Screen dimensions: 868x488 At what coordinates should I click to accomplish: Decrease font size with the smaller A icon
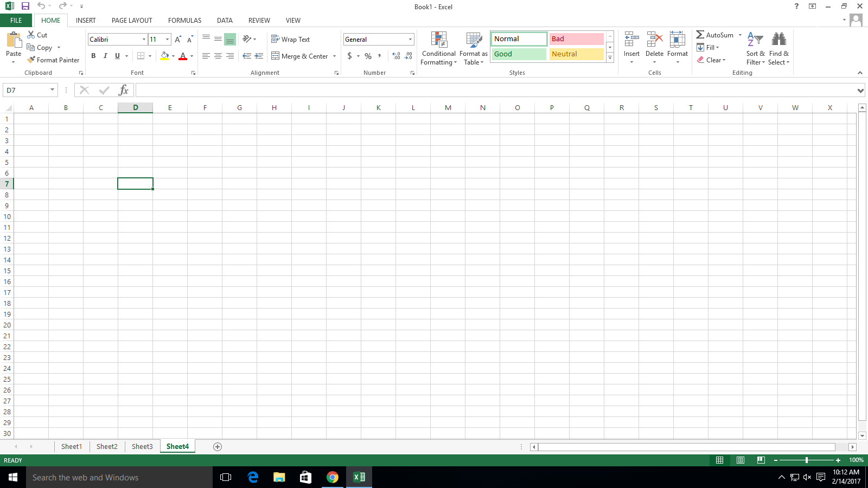click(x=190, y=39)
